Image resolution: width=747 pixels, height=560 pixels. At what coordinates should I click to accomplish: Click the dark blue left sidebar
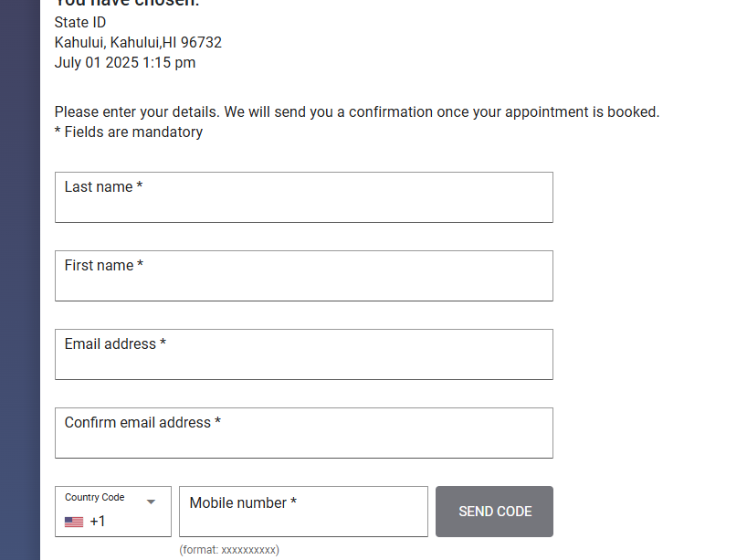tap(20, 280)
